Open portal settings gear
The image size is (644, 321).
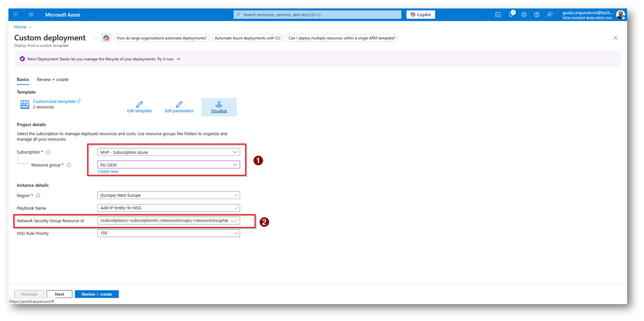point(524,14)
